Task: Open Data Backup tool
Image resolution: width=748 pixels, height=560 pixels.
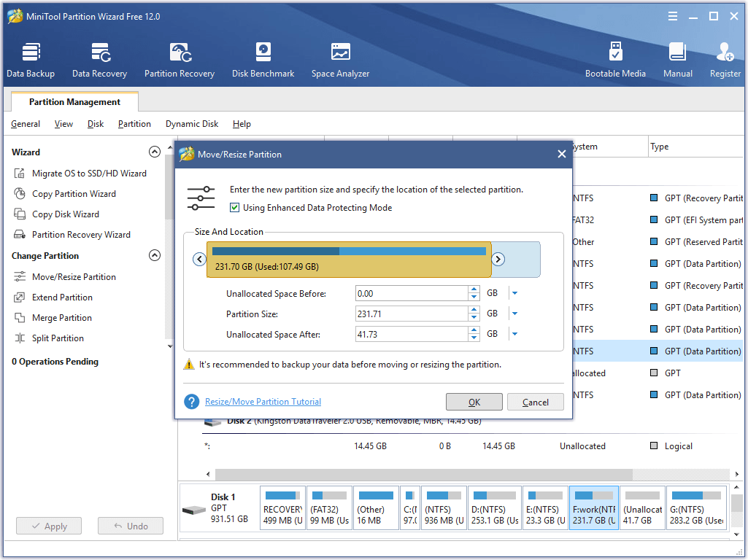Action: pyautogui.click(x=31, y=60)
